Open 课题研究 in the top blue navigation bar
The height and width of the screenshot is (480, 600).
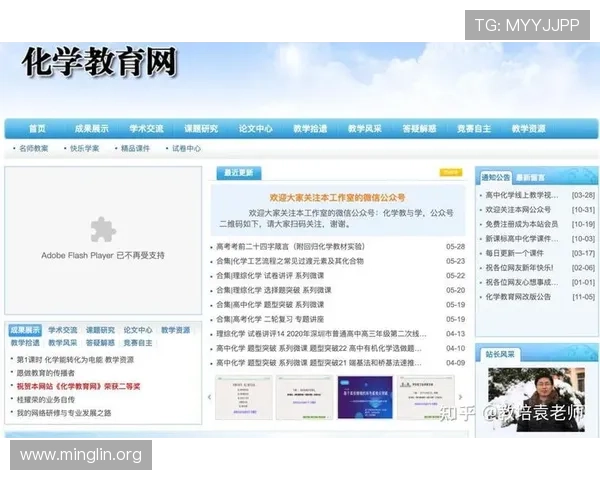click(201, 129)
